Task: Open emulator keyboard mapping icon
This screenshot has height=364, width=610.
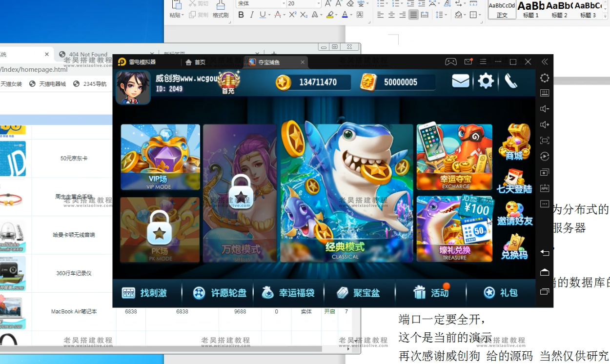Action: (x=545, y=93)
